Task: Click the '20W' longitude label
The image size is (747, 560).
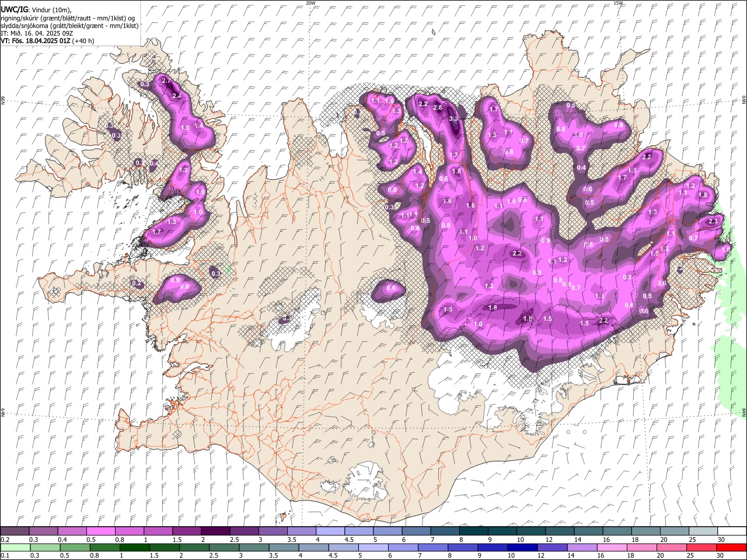Action: click(x=310, y=3)
